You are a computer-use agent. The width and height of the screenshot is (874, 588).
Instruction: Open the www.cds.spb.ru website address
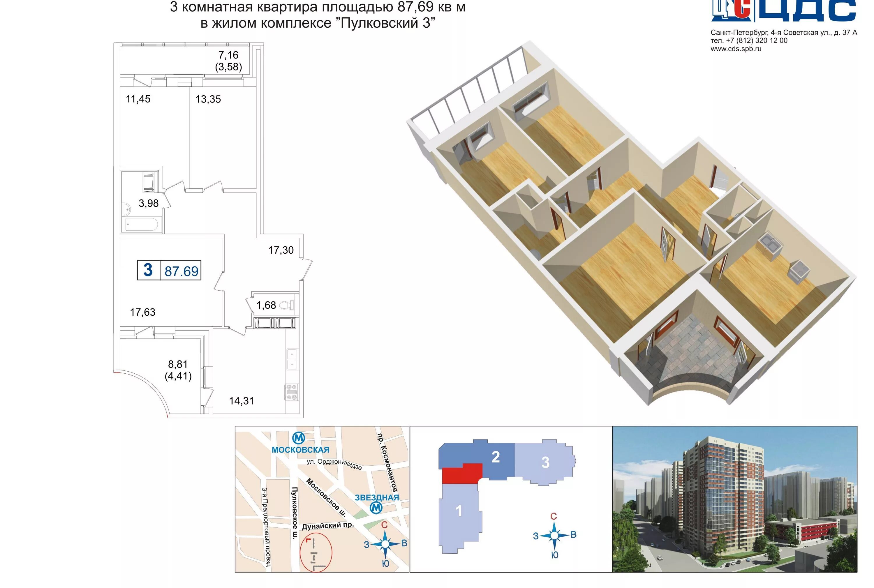tap(736, 49)
